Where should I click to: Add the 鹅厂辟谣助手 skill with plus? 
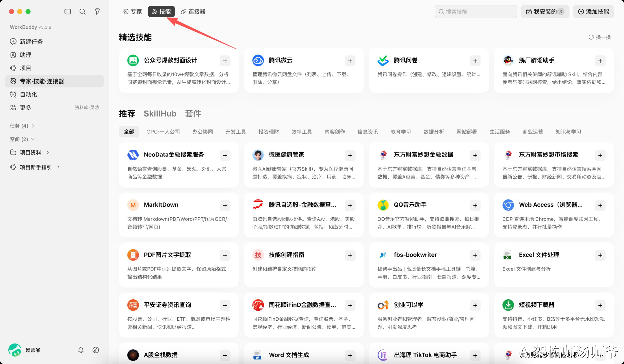(x=600, y=61)
